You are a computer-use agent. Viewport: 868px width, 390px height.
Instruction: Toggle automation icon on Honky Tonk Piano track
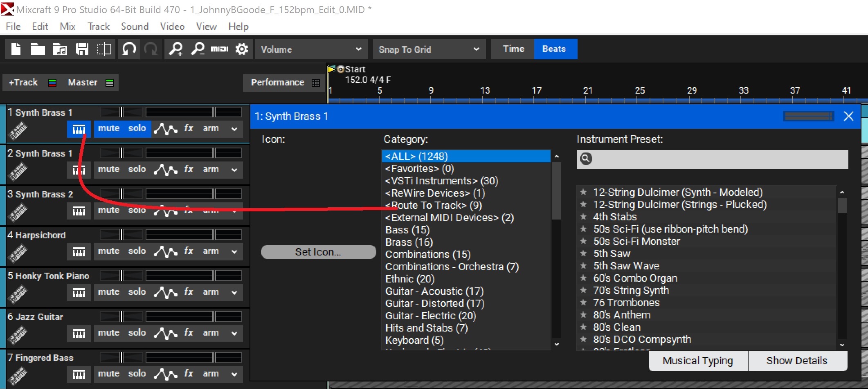coord(165,292)
